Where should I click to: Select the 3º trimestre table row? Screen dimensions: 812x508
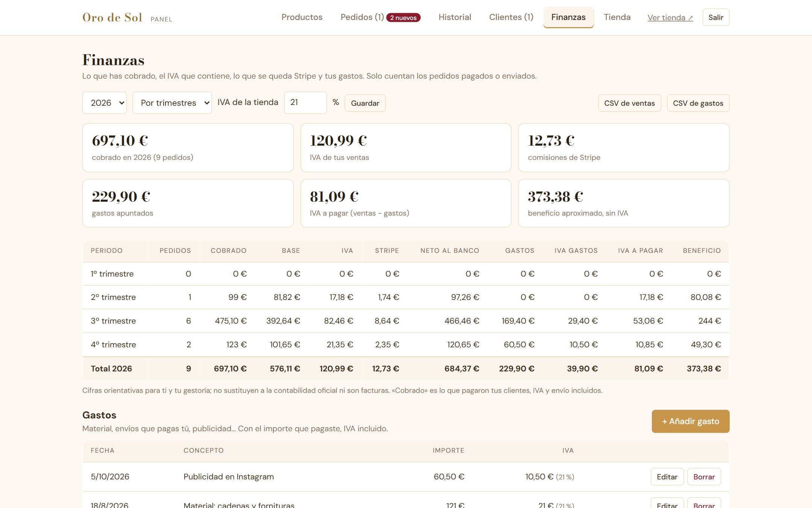pyautogui.click(x=406, y=321)
